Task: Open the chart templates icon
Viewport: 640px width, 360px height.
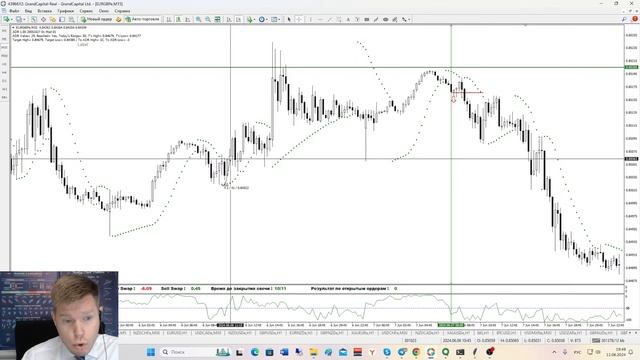Action: click(274, 19)
